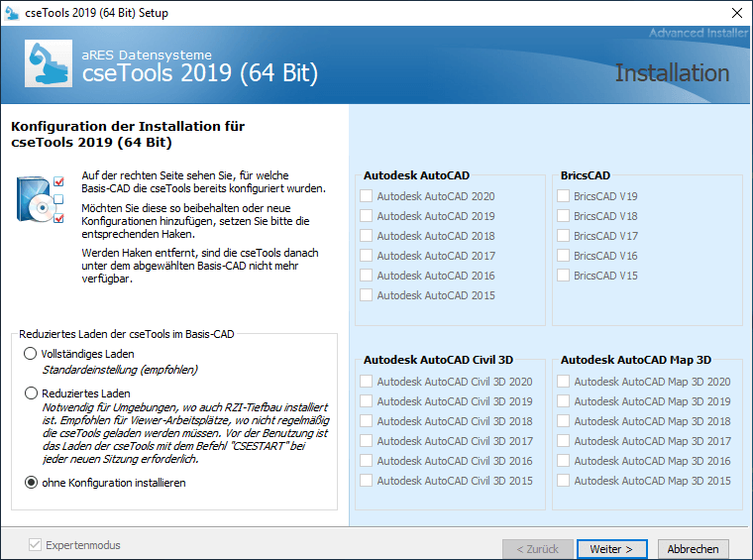Click the cseTools excavator logo in header
Viewport: 753px width, 560px height.
(x=49, y=64)
